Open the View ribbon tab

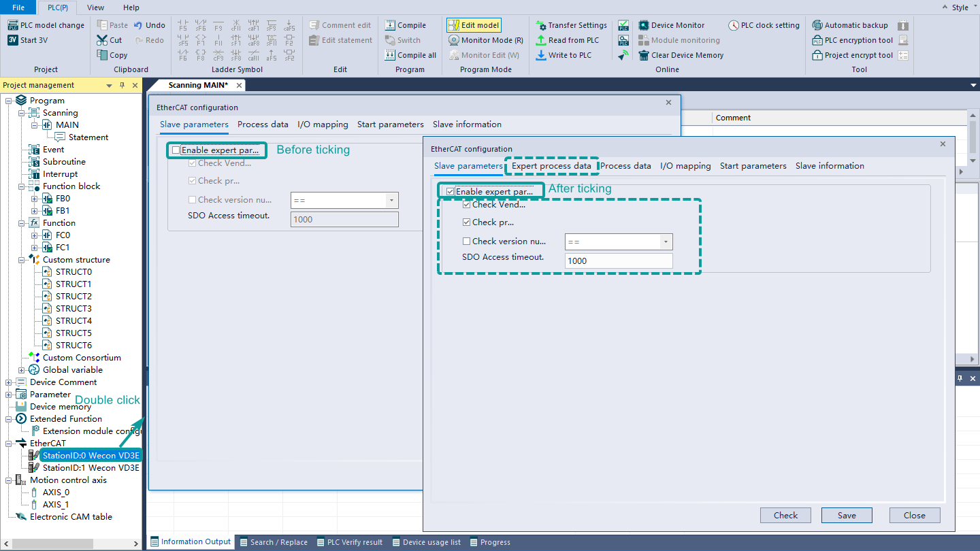point(96,7)
